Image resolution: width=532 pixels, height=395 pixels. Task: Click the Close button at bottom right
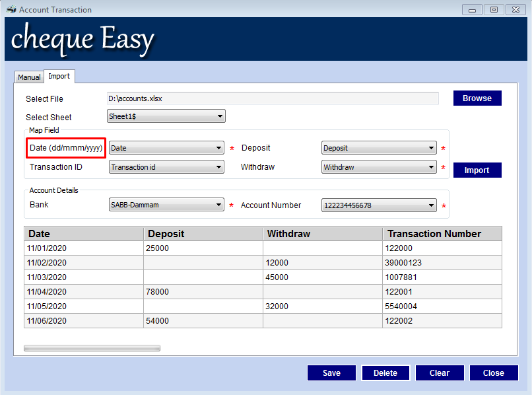point(493,373)
